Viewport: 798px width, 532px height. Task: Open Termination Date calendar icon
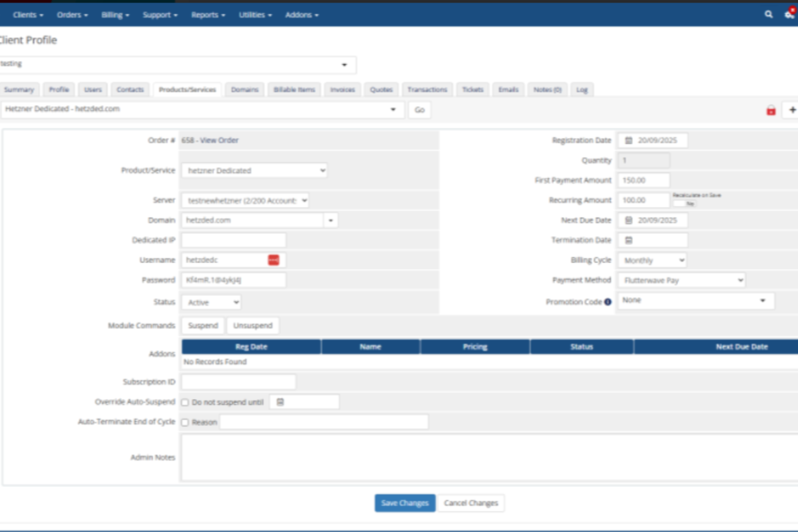click(628, 240)
